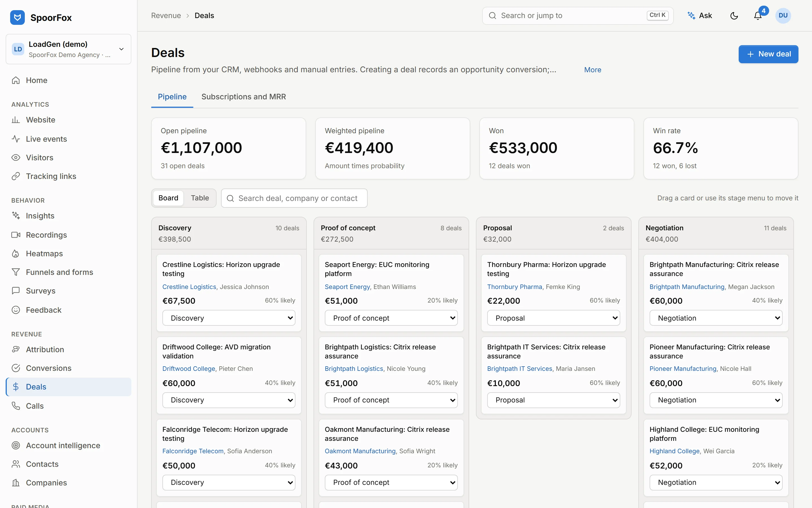Open the stage dropdown for the Seaport Energy deal
This screenshot has width=812, height=508.
[391, 318]
